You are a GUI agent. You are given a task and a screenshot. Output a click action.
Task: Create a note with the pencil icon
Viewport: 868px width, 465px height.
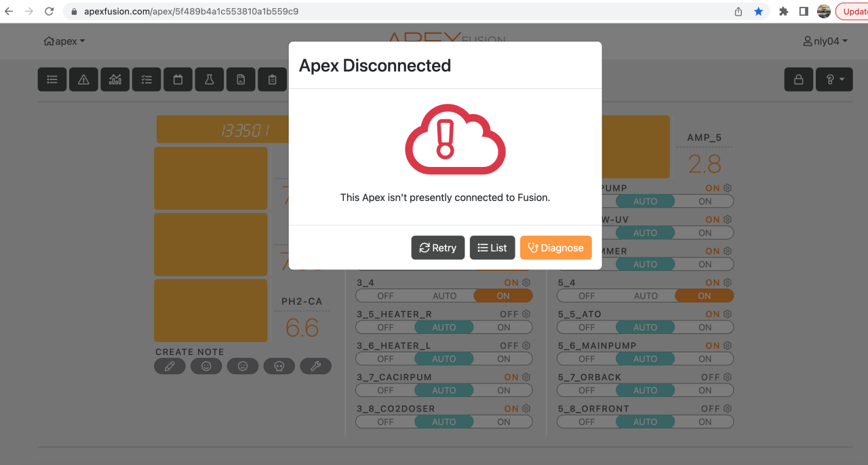[x=170, y=366]
